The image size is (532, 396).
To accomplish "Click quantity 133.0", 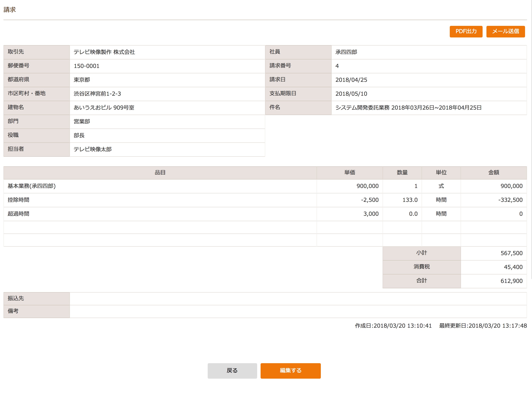I will tap(410, 200).
